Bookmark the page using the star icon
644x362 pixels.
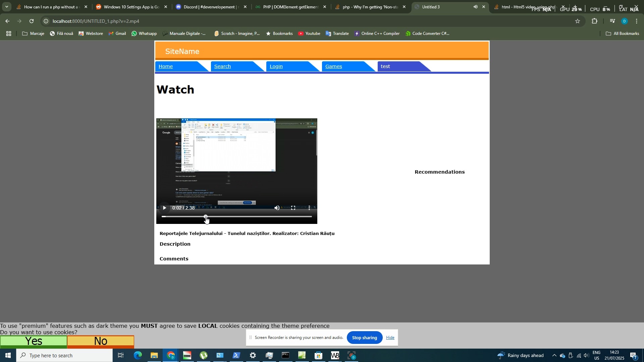point(578,21)
